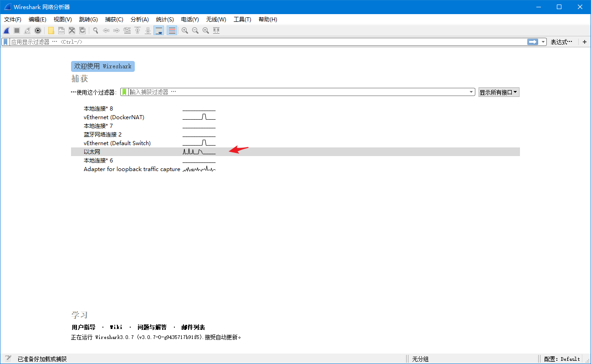Image resolution: width=591 pixels, height=364 pixels.
Task: Click the reload capture file icon
Action: [x=82, y=30]
